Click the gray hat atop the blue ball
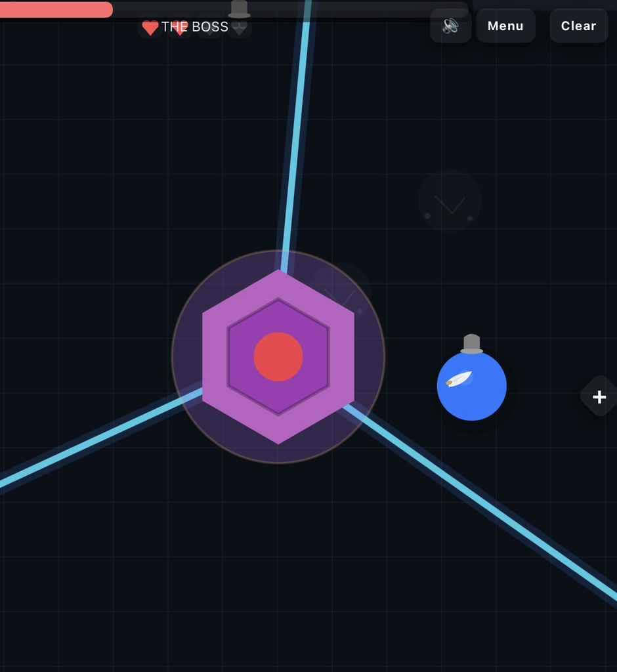 click(472, 344)
